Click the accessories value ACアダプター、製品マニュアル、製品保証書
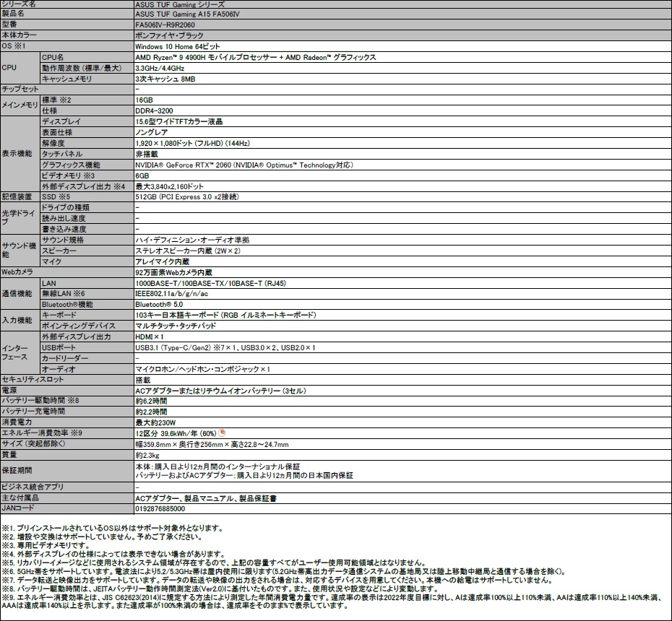 [x=206, y=498]
